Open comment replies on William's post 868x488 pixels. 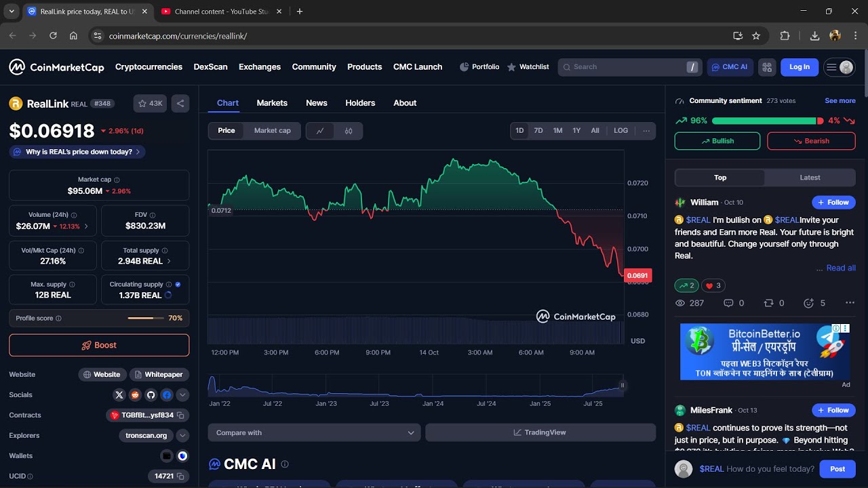[x=734, y=303]
